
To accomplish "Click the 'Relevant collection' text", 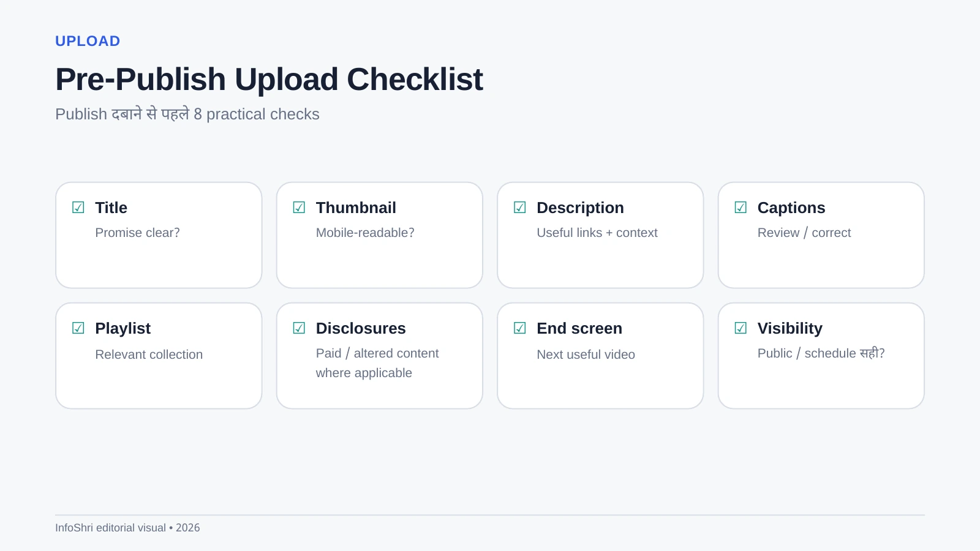I will pos(149,354).
